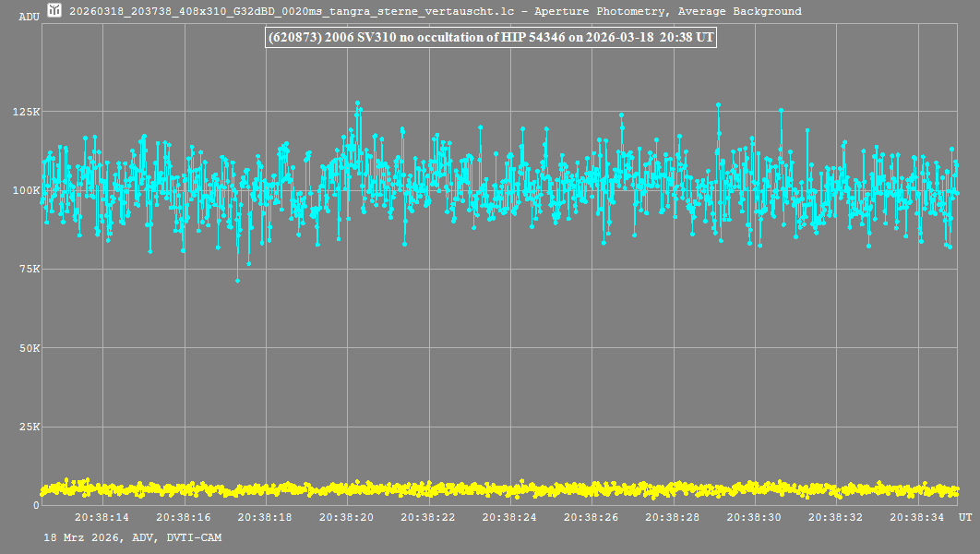
Task: Select the 20:38:18 time tick label
Action: (265, 518)
